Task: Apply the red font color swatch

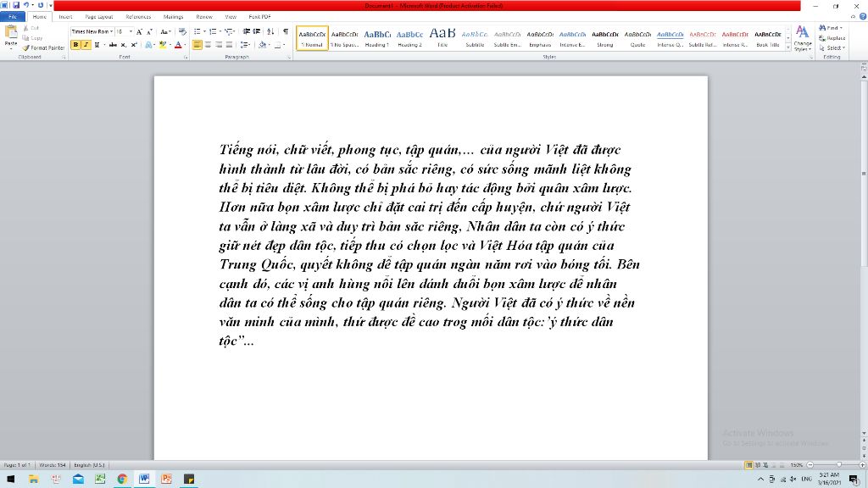Action: pos(178,45)
